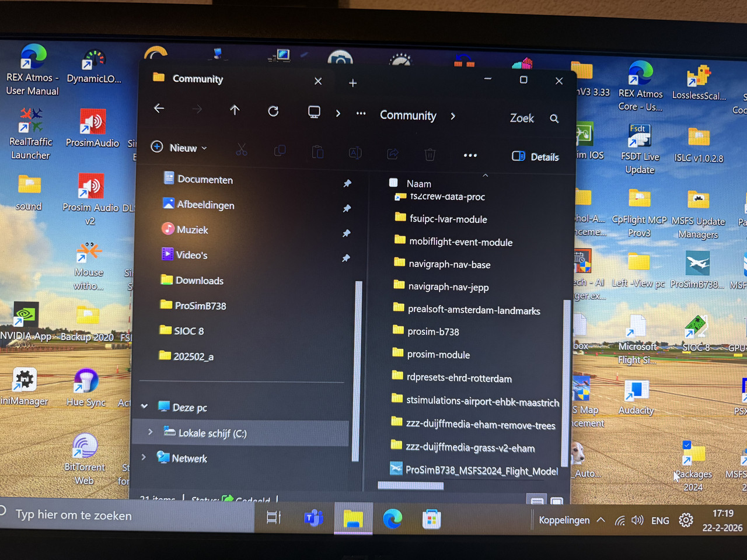Click the file list horizontal scrollbar
747x560 pixels.
pos(411,485)
